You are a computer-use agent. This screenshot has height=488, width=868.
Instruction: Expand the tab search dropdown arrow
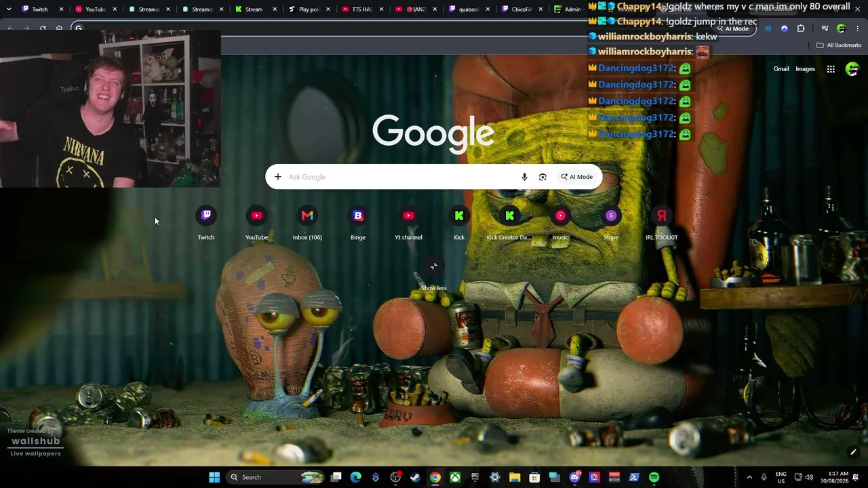[9, 9]
